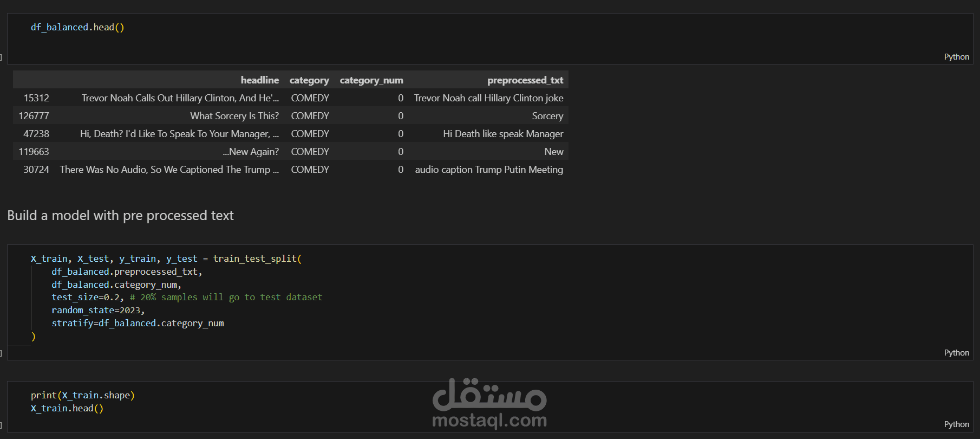Click preprocessed text 'Sorcery'
This screenshot has width=980, height=439.
(547, 116)
